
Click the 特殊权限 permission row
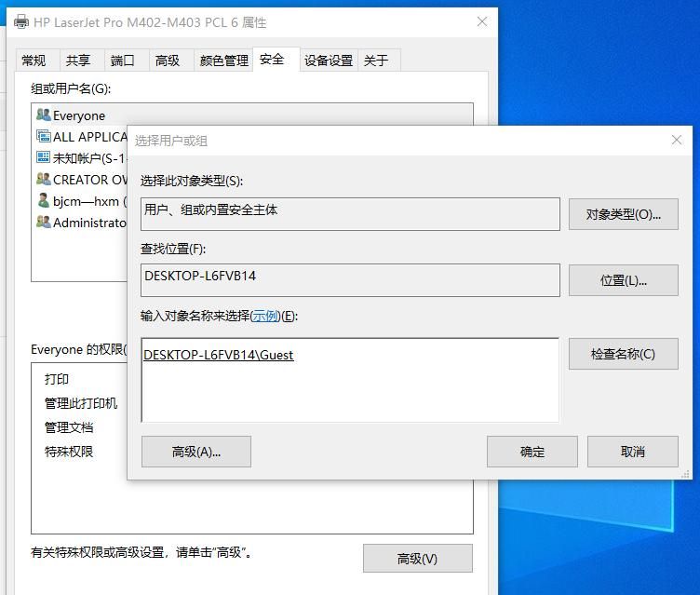coord(69,452)
